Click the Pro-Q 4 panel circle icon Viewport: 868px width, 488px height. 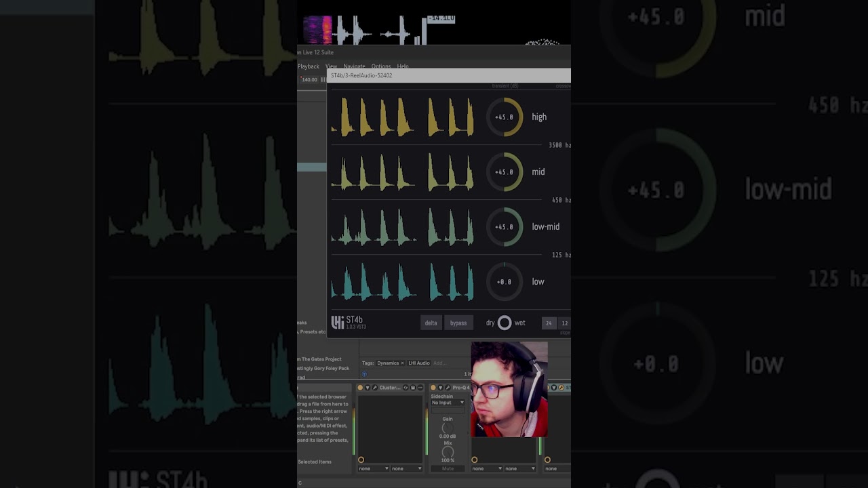coord(474,460)
